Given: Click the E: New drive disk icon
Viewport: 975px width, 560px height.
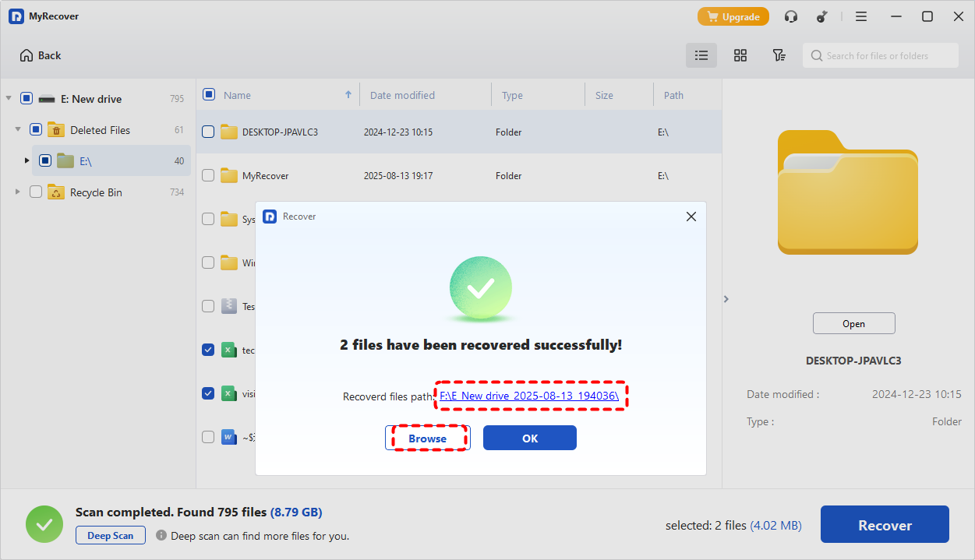Looking at the screenshot, I should (x=47, y=99).
